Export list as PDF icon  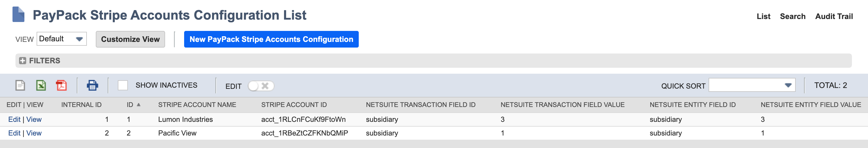[61, 85]
